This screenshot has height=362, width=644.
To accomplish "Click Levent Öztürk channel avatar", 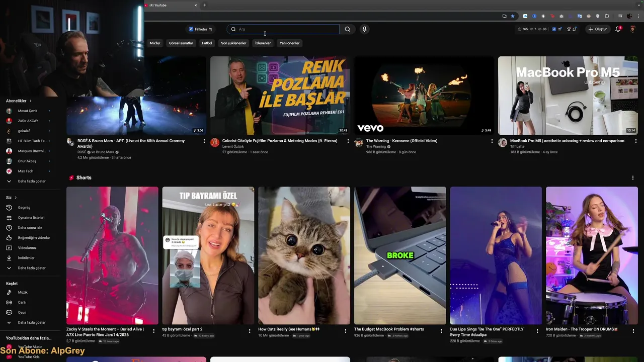I will pos(215,142).
